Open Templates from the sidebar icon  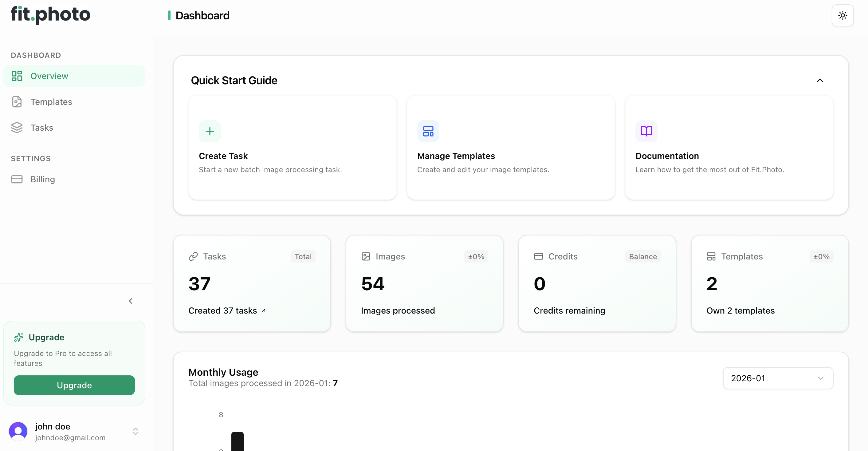[17, 101]
